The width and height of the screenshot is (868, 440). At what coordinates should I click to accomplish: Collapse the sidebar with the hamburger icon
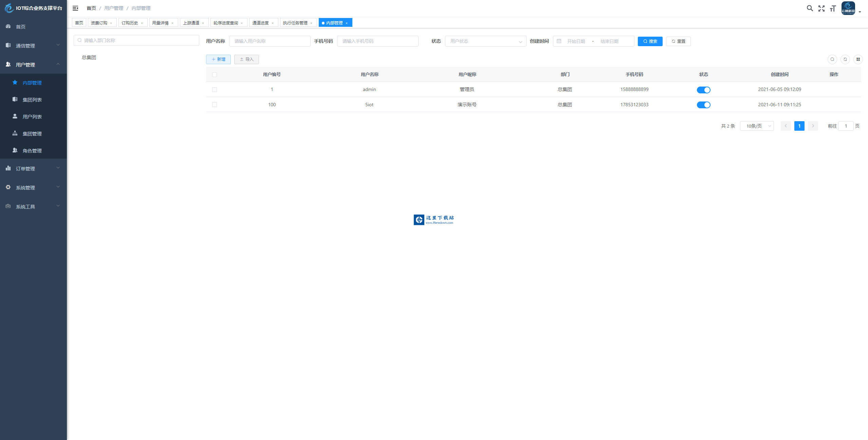75,8
